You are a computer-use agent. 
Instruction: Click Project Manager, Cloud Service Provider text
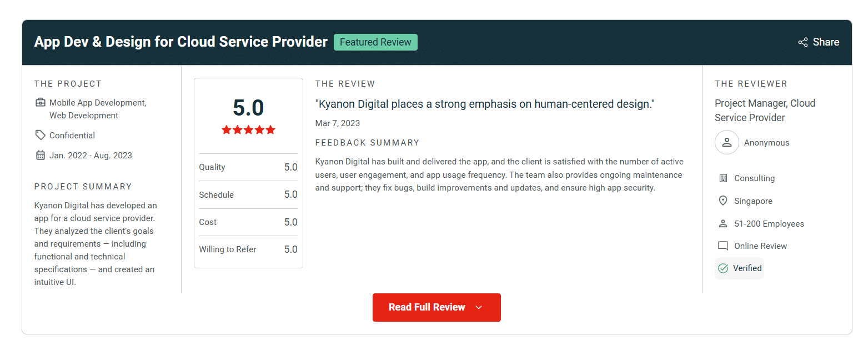point(765,110)
